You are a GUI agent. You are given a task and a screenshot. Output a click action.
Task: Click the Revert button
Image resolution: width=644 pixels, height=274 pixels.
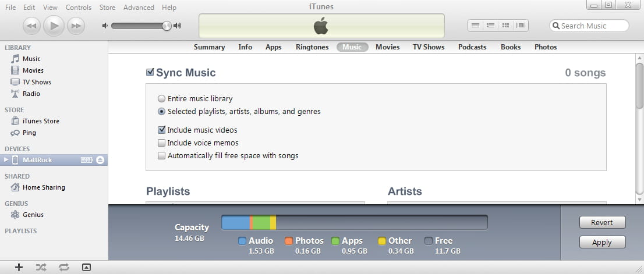602,223
